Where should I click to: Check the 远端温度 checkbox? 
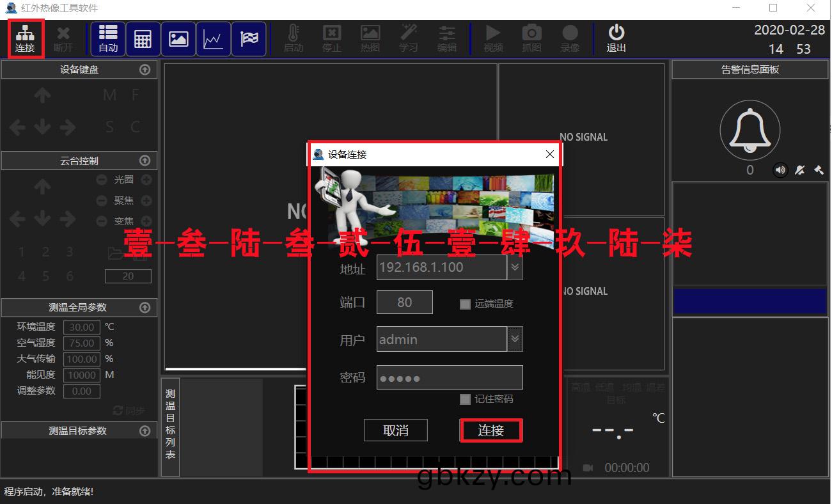tap(465, 304)
